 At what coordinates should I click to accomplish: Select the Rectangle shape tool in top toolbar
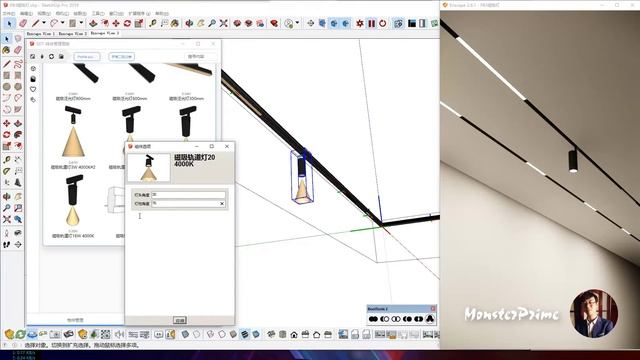(x=73, y=24)
